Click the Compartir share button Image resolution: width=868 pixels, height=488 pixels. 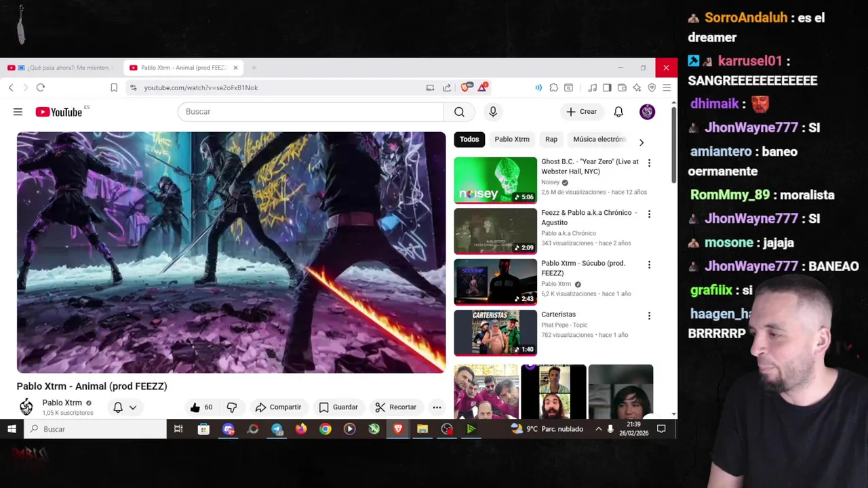(278, 407)
